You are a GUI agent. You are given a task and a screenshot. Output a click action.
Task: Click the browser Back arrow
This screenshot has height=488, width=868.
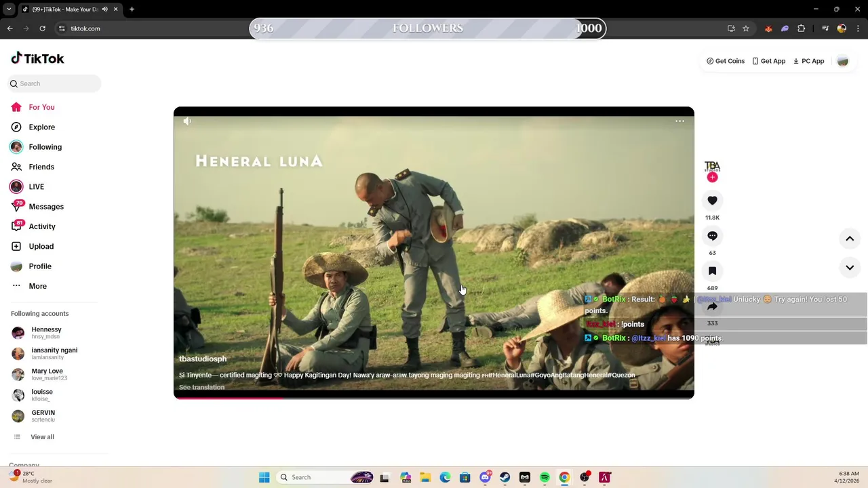point(9,28)
